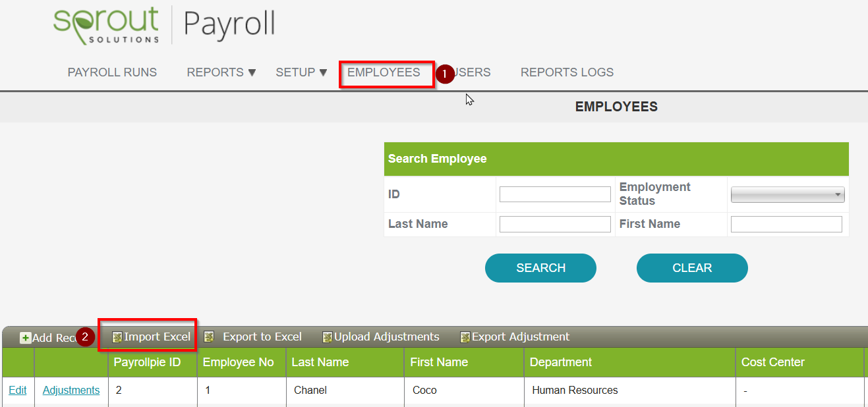Select the 'Chanel' last name cell
868x407 pixels.
[345, 391]
